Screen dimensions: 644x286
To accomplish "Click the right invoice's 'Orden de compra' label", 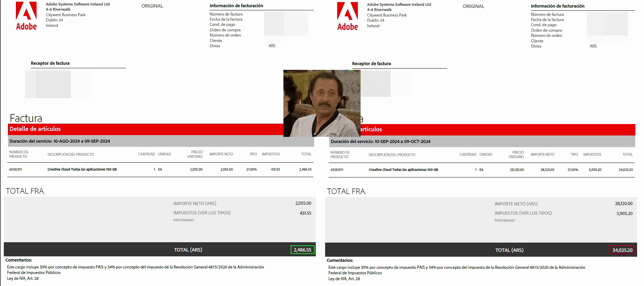I will (546, 30).
